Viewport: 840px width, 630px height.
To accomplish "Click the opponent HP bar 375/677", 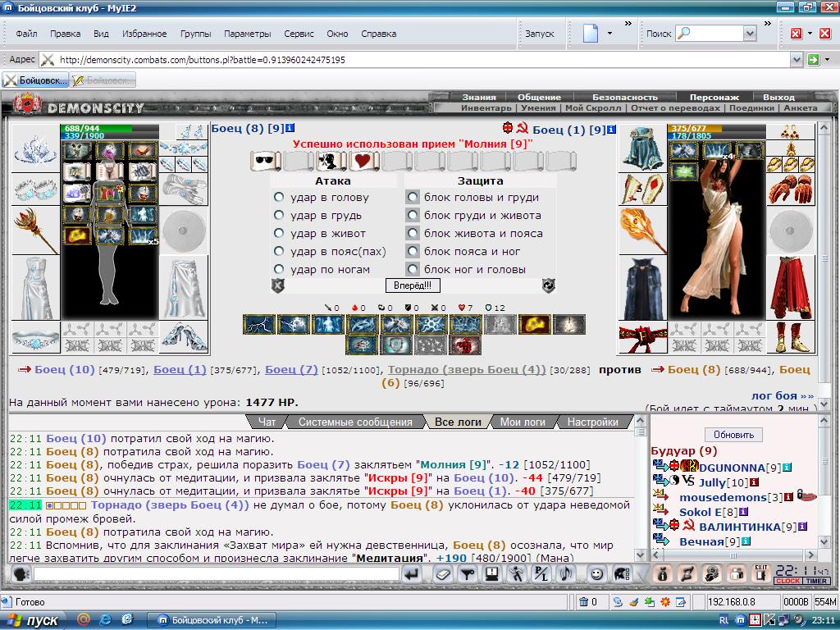I will point(716,129).
